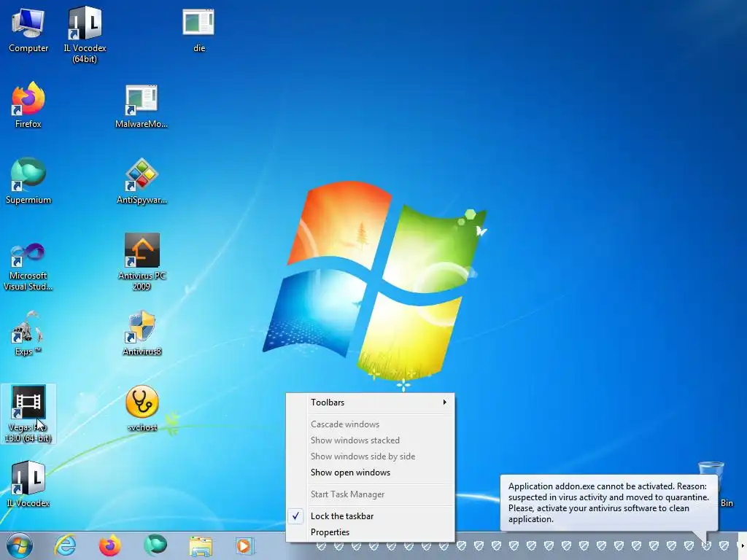This screenshot has width=747, height=560.
Task: Choose Cascade windows in context menu
Action: tap(370, 424)
